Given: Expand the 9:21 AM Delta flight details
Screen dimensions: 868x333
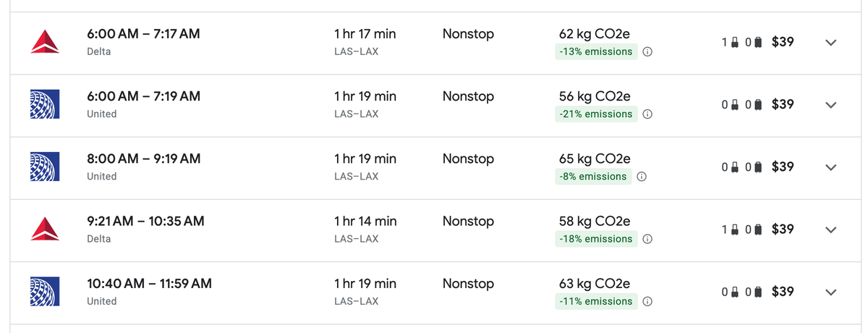Looking at the screenshot, I should click(830, 230).
